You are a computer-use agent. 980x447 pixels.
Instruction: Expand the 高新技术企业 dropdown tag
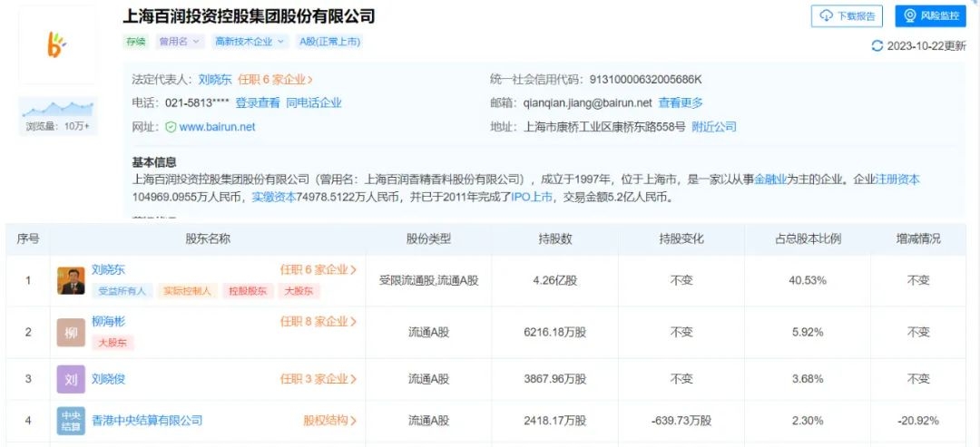[x=250, y=42]
